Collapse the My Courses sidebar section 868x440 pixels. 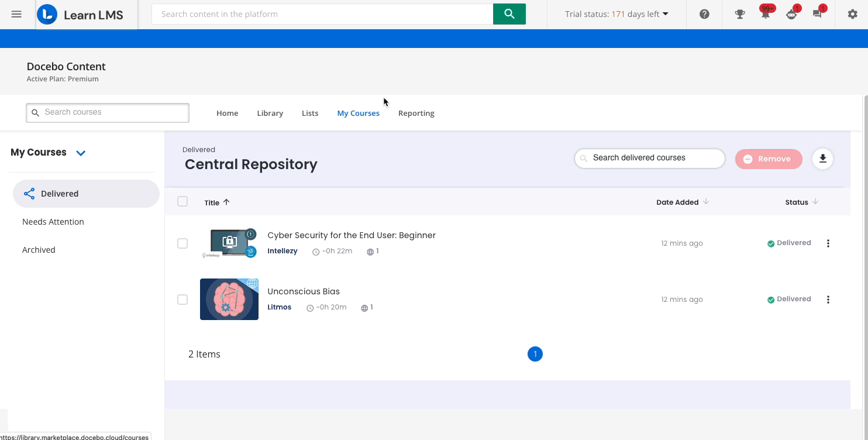(81, 153)
